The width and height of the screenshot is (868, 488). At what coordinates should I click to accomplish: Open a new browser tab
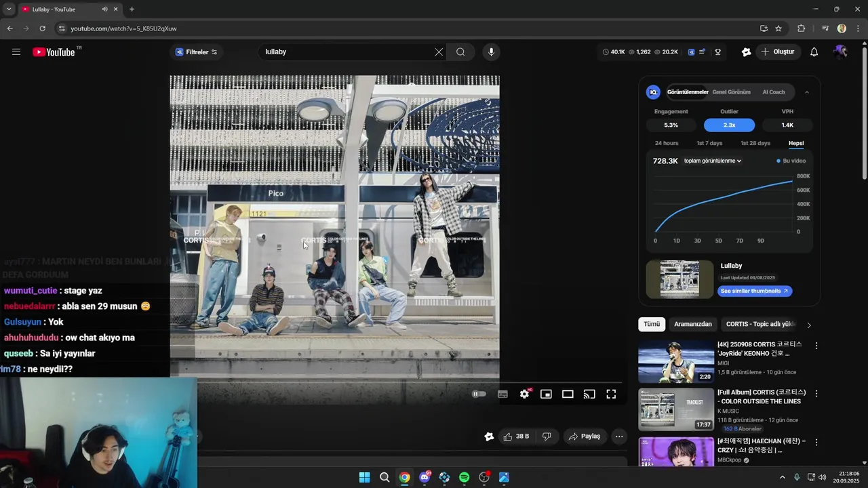tap(132, 9)
